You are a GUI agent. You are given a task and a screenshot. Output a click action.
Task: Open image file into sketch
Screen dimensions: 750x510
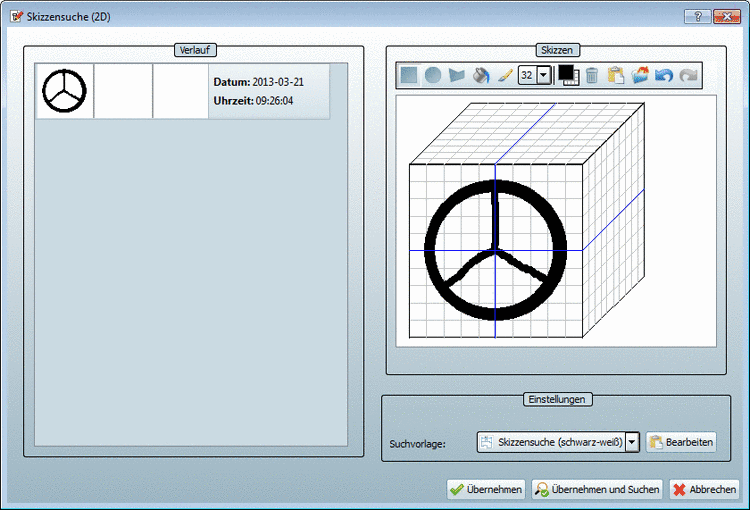pyautogui.click(x=640, y=75)
